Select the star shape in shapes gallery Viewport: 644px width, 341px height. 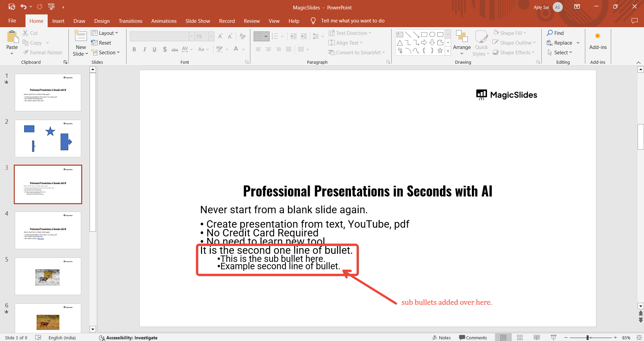440,51
